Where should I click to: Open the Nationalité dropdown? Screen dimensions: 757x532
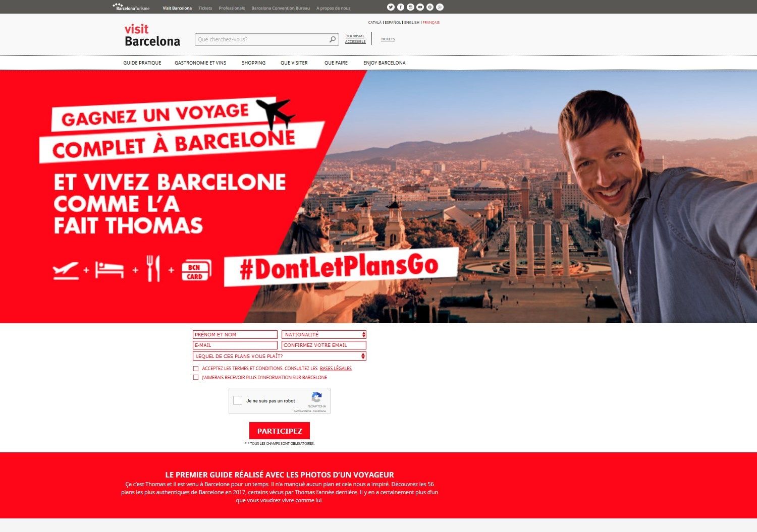324,334
